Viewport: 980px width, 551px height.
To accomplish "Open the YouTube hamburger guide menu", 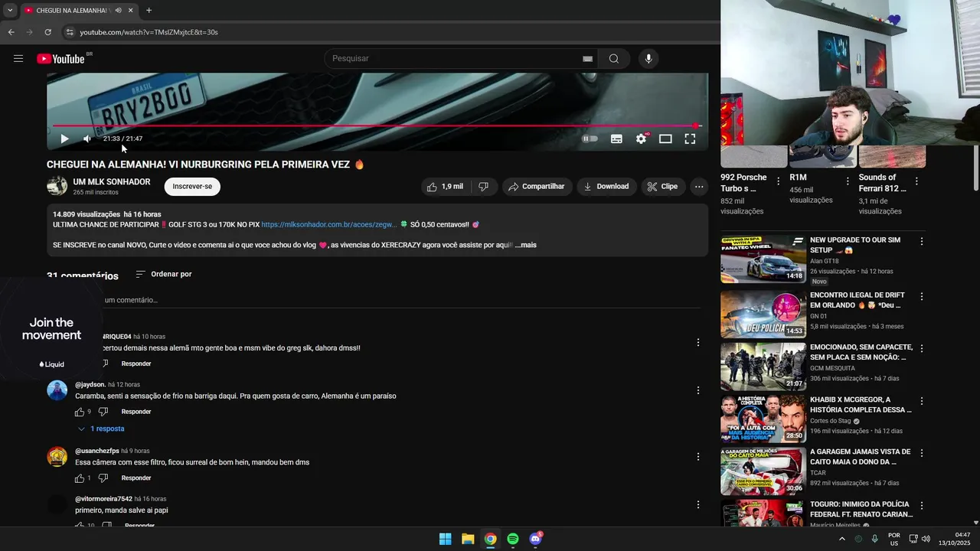I will pos(18,59).
